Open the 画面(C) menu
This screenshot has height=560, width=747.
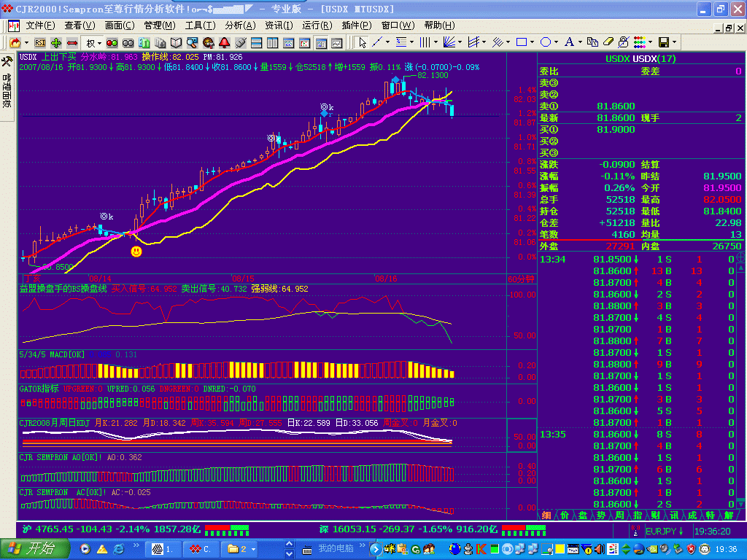click(120, 26)
